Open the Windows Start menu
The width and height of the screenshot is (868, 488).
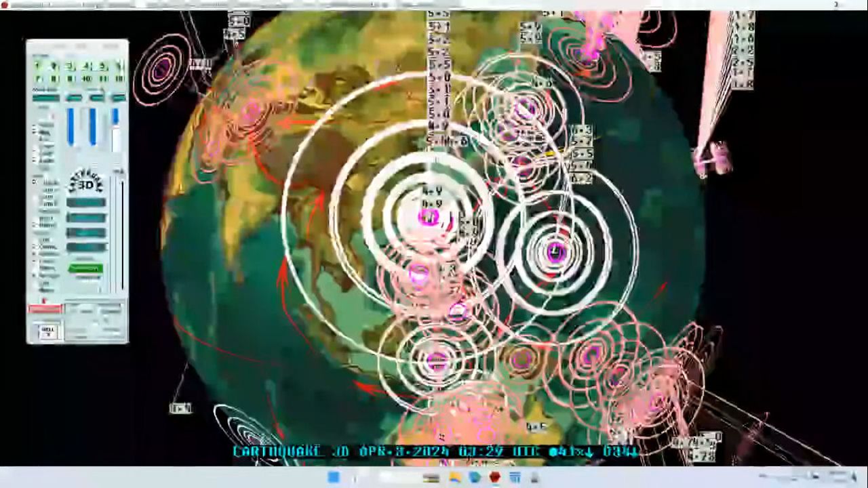coord(334,478)
